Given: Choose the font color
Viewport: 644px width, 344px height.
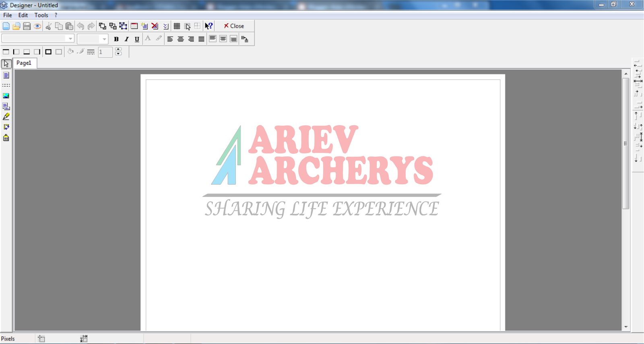Looking at the screenshot, I should click(148, 39).
